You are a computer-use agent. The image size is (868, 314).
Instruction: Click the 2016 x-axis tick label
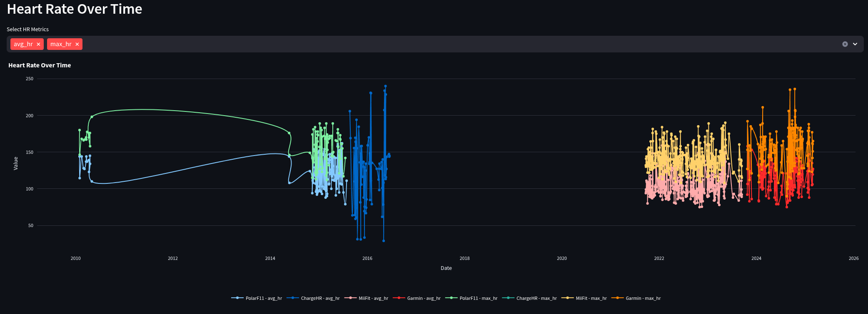[367, 258]
